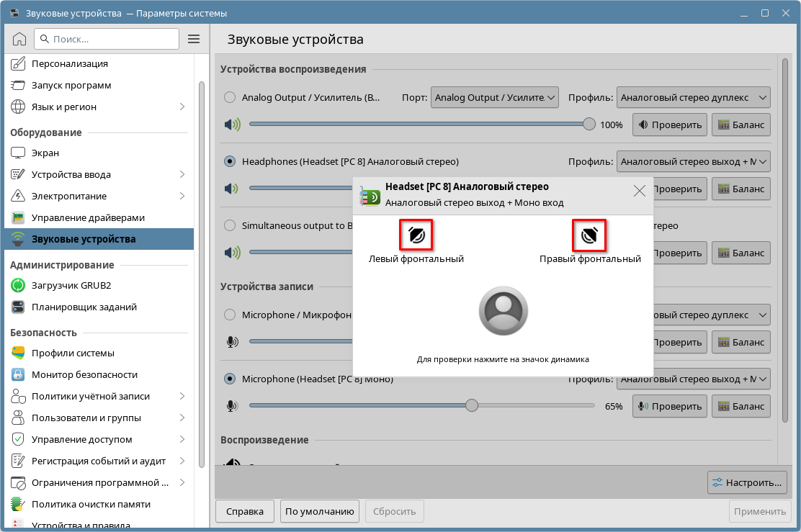This screenshot has height=532, width=801.
Task: Open Security Monitor (Монитор безопасности)
Action: pyautogui.click(x=84, y=374)
